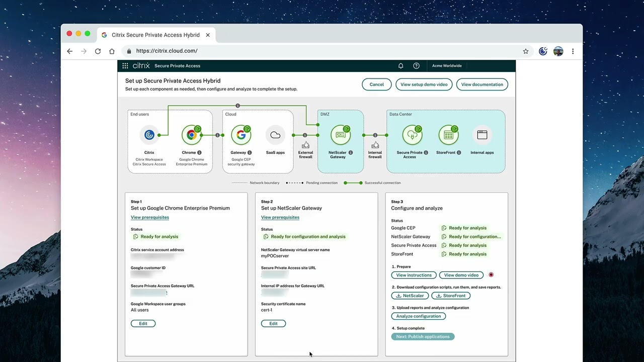Close the browser tab
Image resolution: width=644 pixels, height=362 pixels.
[x=208, y=35]
